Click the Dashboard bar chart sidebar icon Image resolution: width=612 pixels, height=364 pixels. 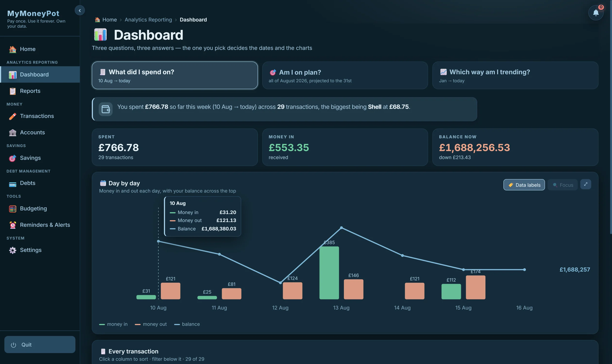click(13, 74)
